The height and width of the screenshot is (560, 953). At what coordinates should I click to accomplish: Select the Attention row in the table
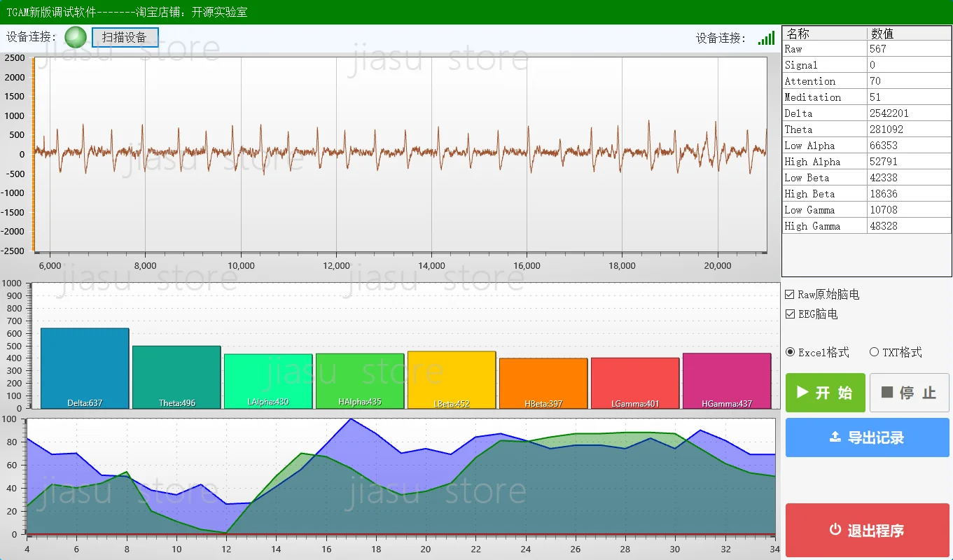coord(866,81)
